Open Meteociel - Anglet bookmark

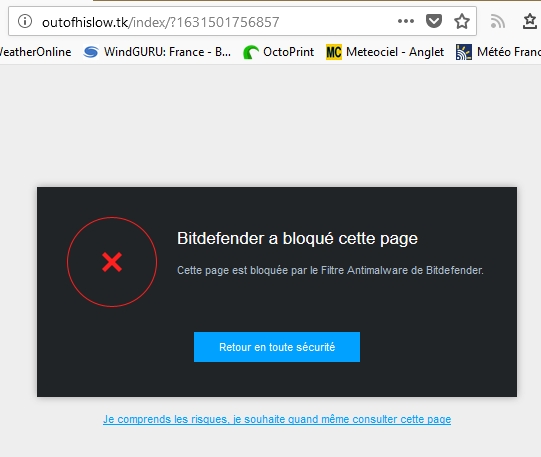(395, 52)
